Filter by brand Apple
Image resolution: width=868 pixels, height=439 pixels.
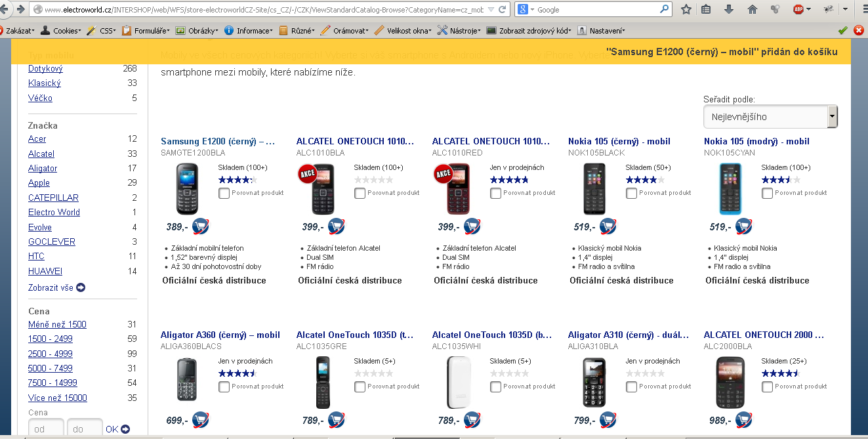tap(39, 183)
